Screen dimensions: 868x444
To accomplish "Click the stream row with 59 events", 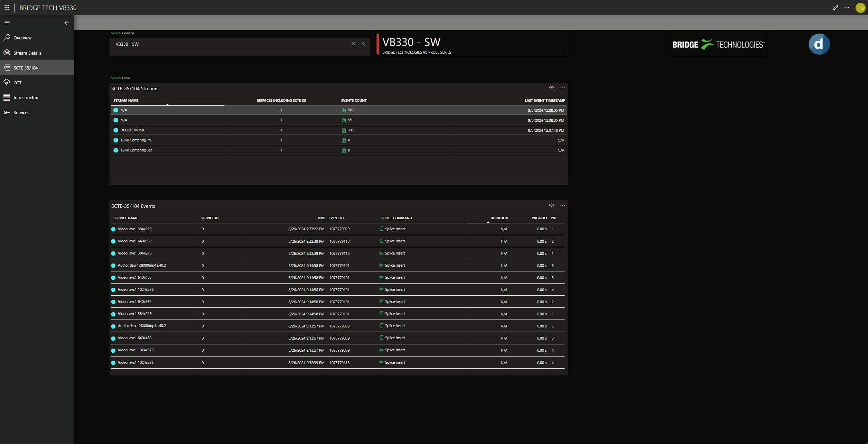I will 338,120.
